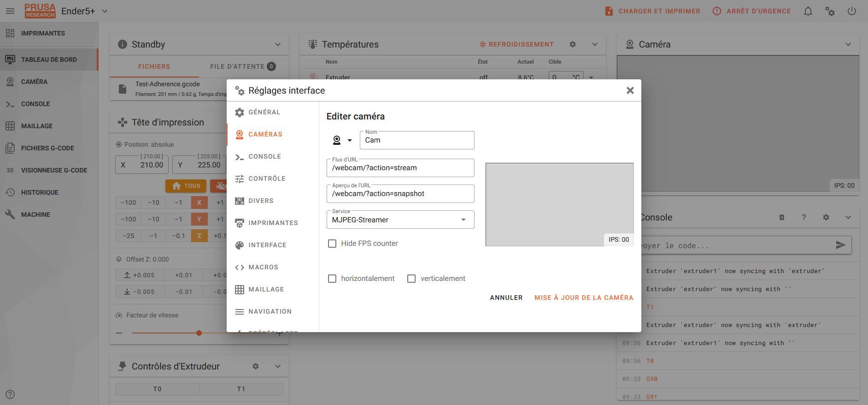Viewport: 868px width, 405px height.
Task: Open the console help question-mark icon
Action: click(x=804, y=217)
